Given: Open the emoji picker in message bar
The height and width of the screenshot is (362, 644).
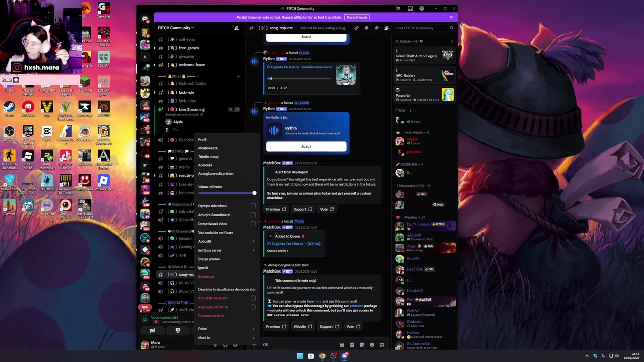Looking at the screenshot, I should pos(372,345).
